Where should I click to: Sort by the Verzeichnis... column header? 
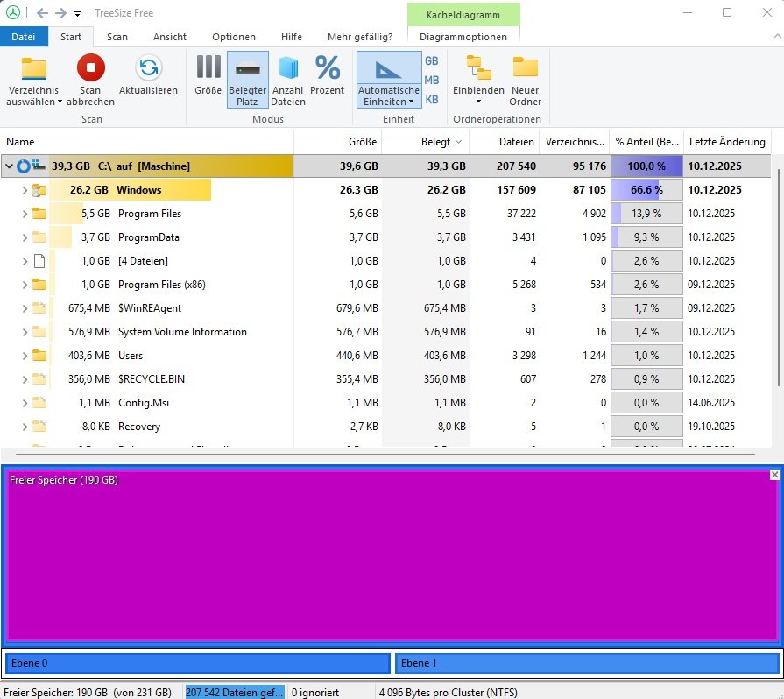tap(575, 142)
